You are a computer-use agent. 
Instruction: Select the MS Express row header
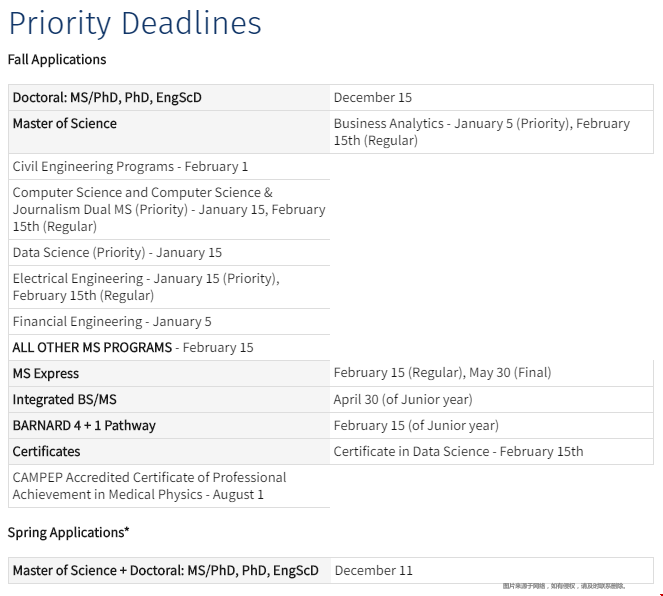169,374
